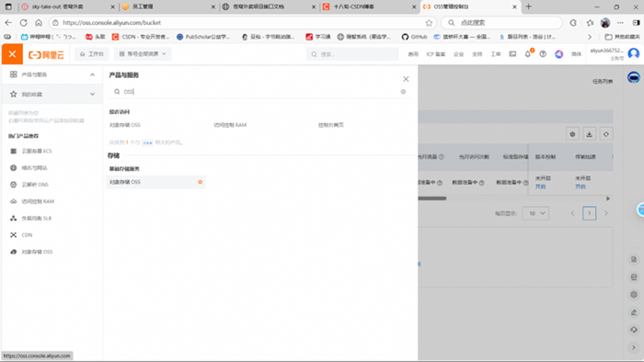Focus the top console search field

pos(352,54)
